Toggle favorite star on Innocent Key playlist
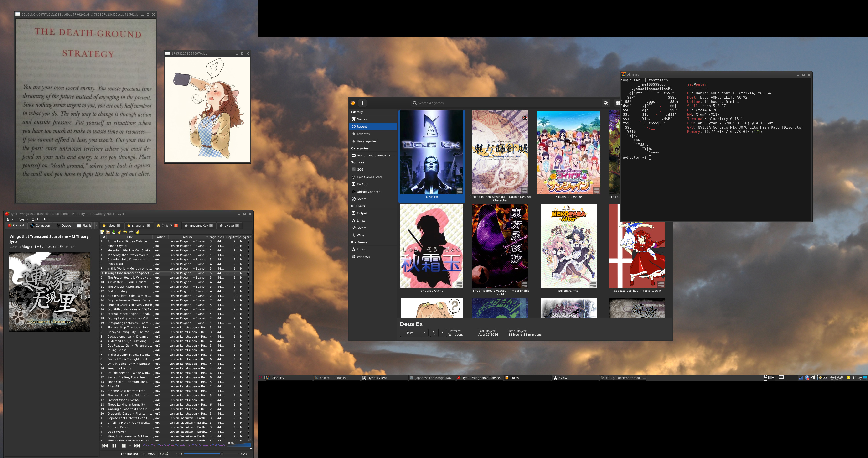This screenshot has width=868, height=458. tap(186, 225)
